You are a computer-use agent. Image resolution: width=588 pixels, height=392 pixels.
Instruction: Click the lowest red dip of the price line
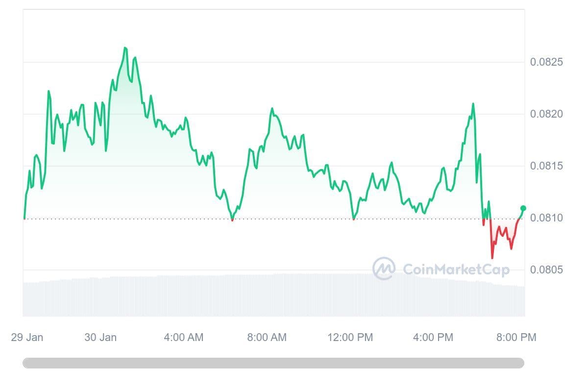click(492, 258)
